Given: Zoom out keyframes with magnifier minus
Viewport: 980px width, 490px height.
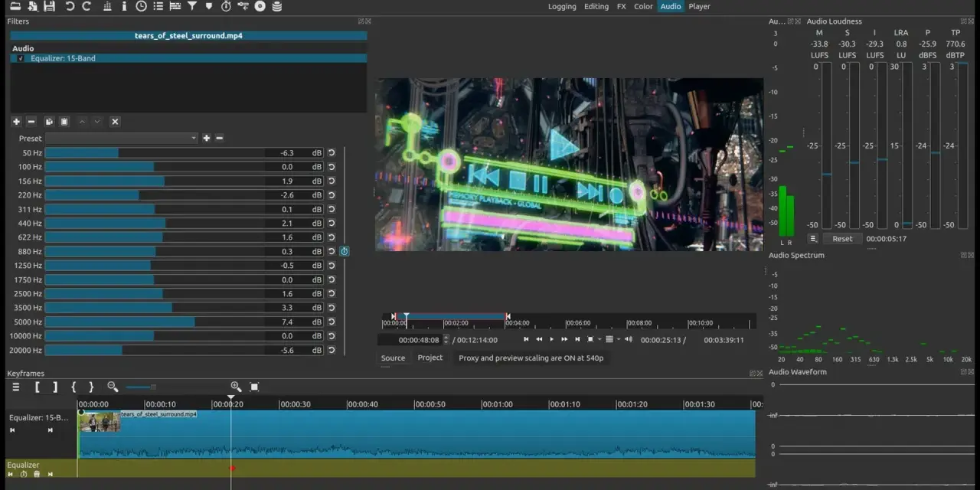Looking at the screenshot, I should click(113, 387).
